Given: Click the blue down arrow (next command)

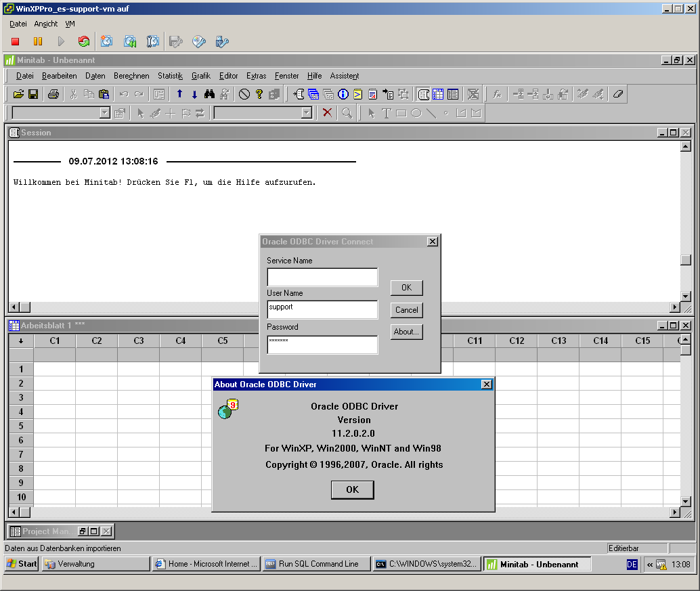Looking at the screenshot, I should coord(195,94).
